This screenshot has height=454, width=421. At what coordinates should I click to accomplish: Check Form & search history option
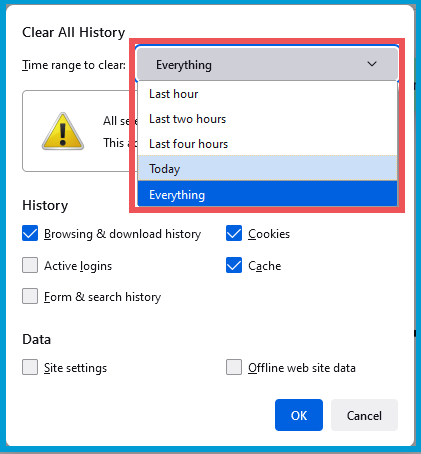point(30,296)
